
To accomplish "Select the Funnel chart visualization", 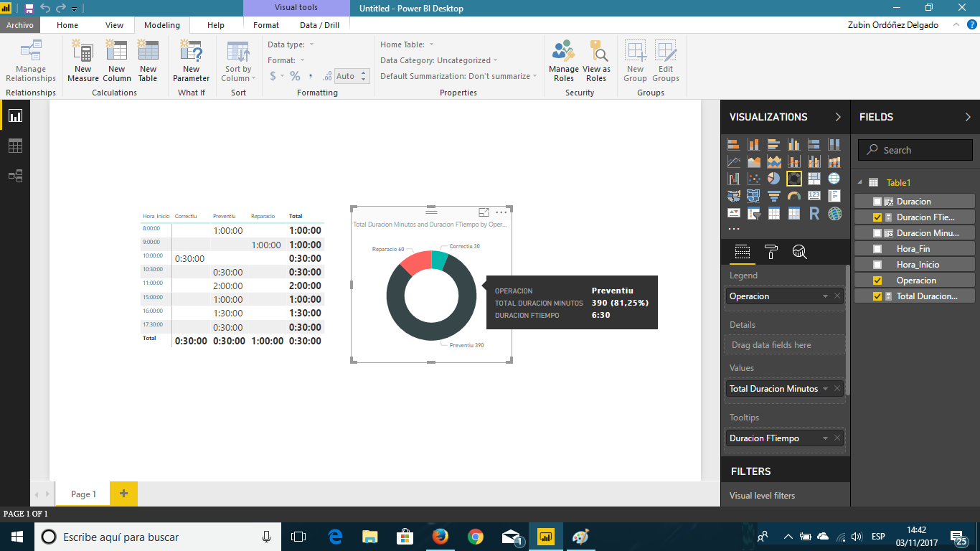I will click(773, 196).
